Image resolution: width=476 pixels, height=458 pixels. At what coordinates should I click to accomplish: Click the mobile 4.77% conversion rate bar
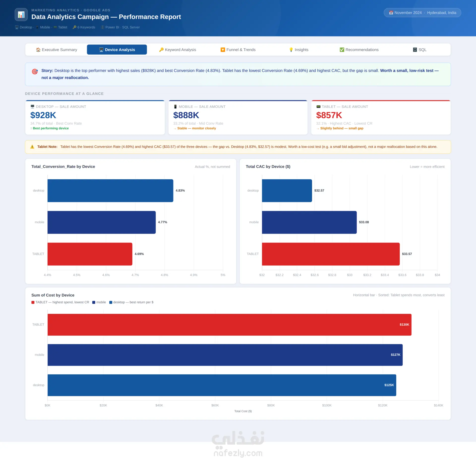(x=102, y=222)
